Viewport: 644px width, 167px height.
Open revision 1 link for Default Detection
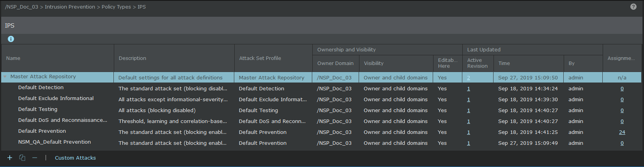[x=469, y=88]
